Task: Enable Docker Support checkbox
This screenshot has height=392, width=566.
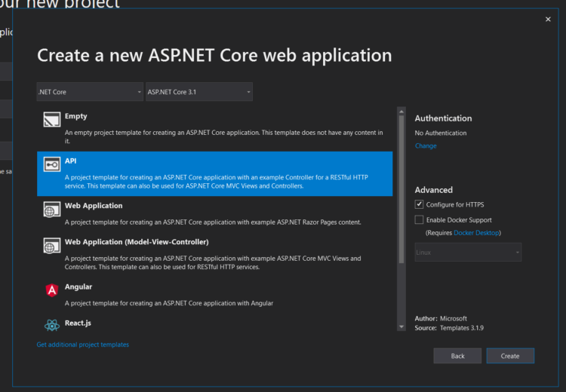Action: click(419, 219)
